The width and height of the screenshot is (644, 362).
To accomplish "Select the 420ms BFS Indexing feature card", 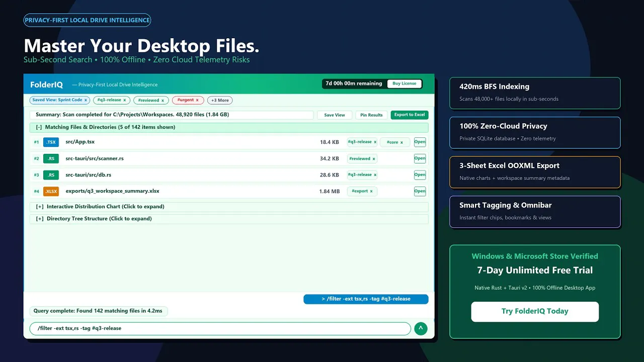I will (535, 93).
